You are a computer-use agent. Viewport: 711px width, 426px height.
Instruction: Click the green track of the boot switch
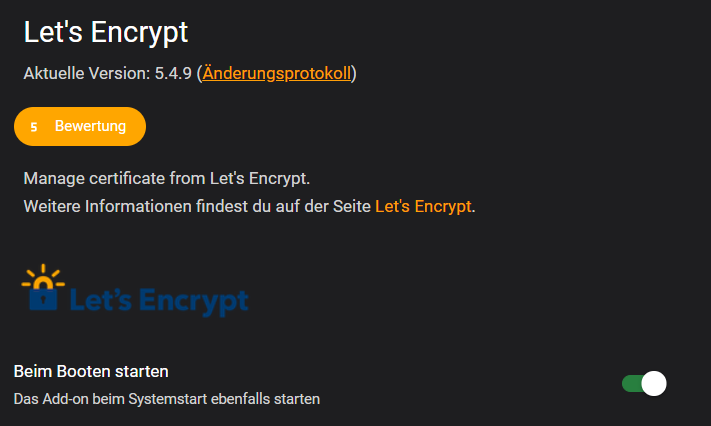(630, 384)
